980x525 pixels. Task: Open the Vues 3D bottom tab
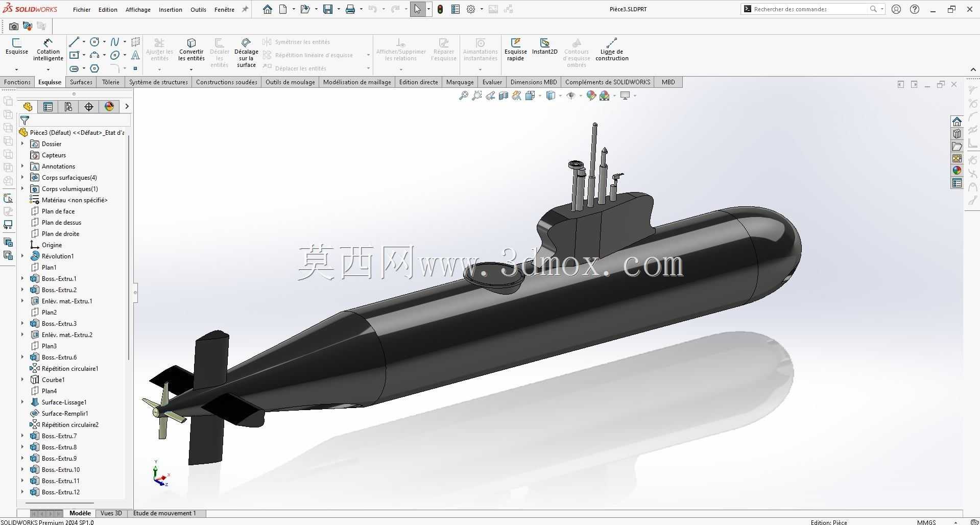111,513
